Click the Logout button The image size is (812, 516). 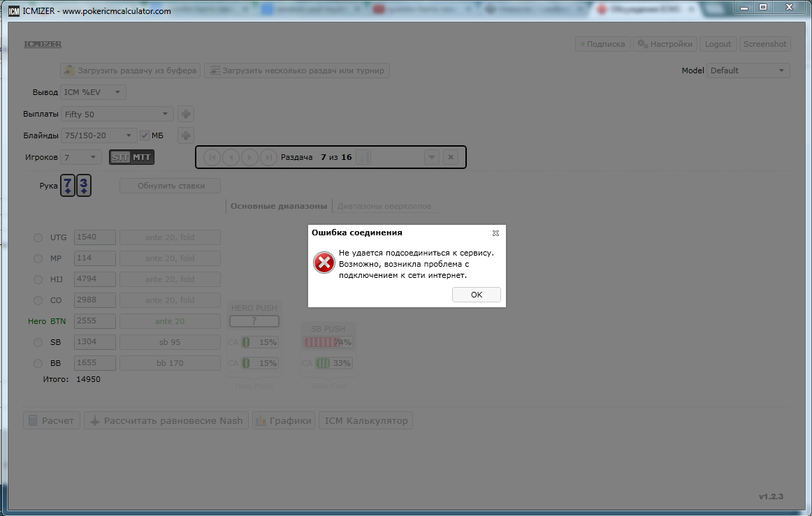(x=718, y=44)
